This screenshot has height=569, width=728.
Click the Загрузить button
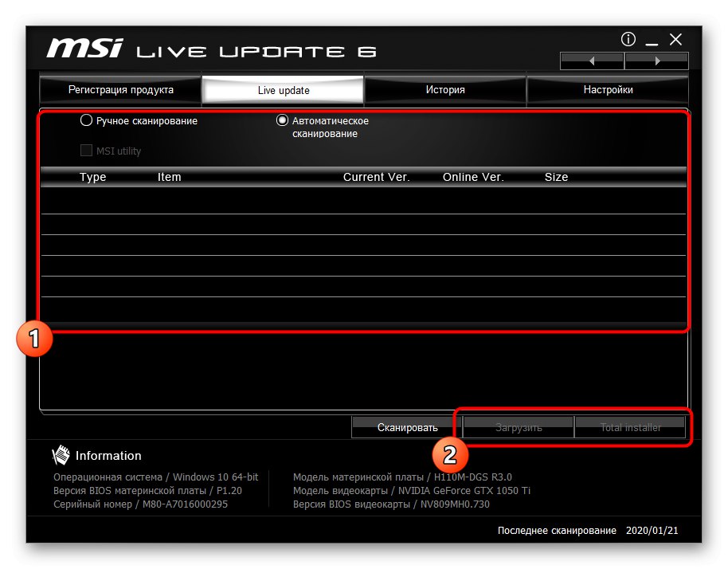point(517,427)
